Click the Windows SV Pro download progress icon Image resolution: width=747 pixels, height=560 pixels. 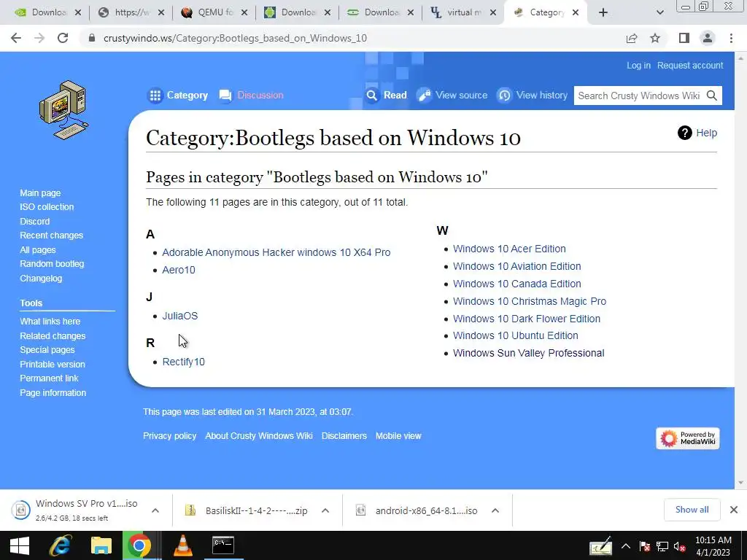(20, 510)
